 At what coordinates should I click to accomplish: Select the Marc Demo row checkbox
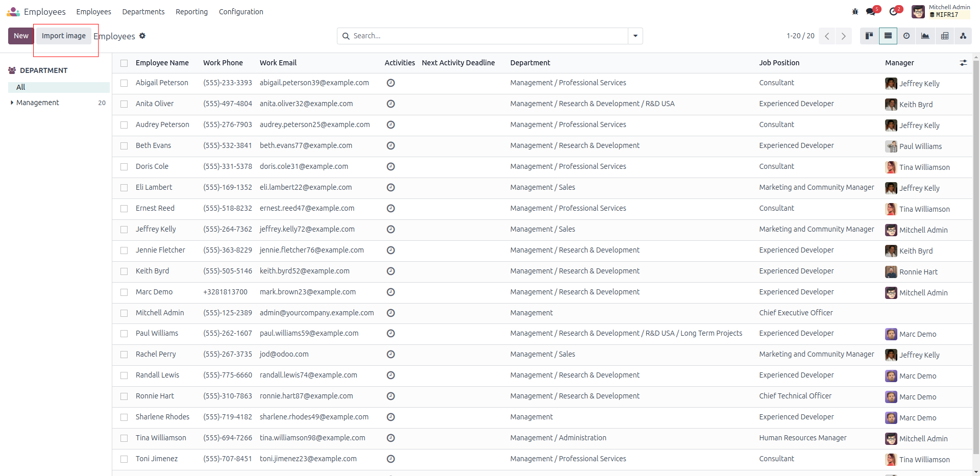click(x=124, y=292)
